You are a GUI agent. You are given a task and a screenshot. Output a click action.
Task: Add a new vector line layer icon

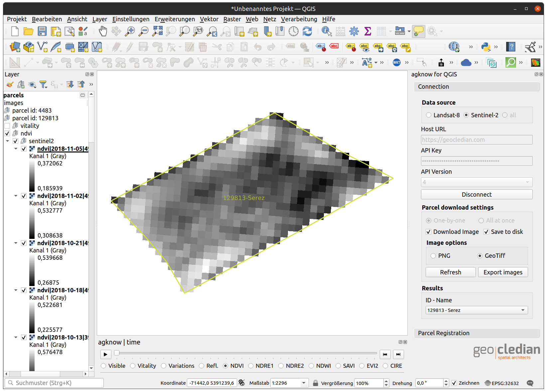(42, 47)
